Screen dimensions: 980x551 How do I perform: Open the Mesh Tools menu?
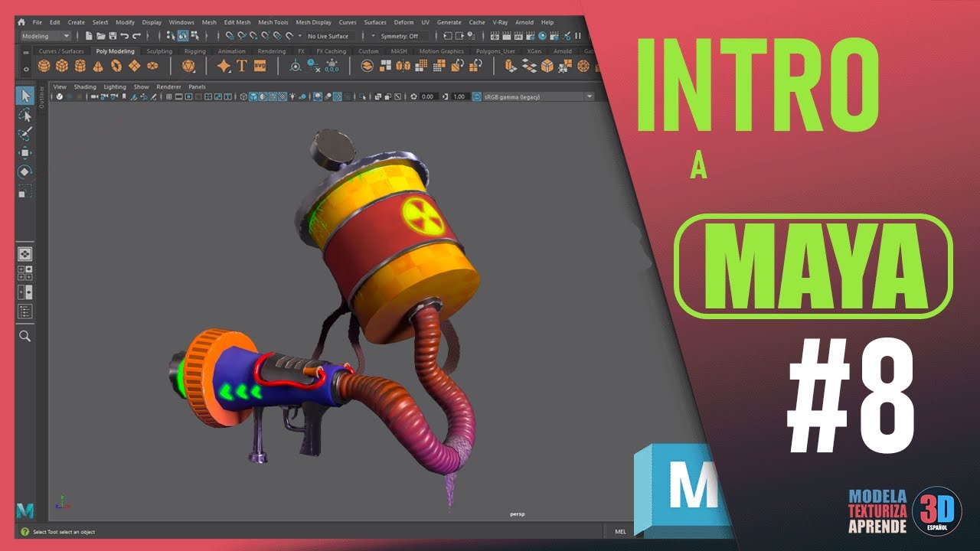pyautogui.click(x=273, y=22)
